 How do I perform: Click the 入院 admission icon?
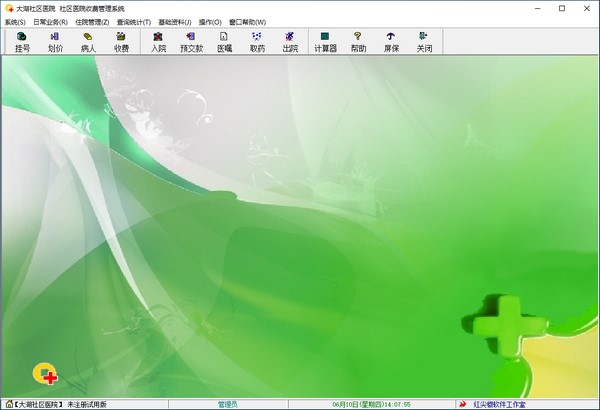coord(158,41)
